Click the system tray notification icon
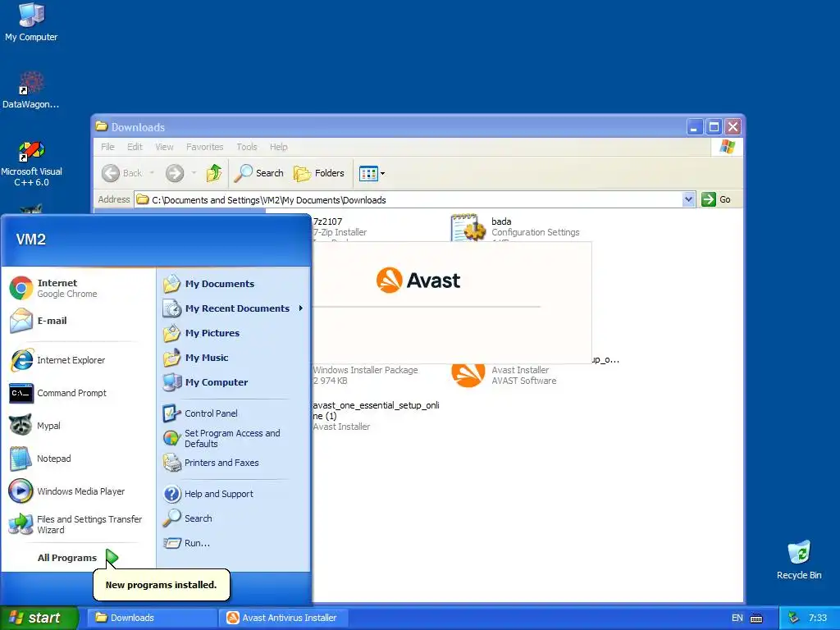Viewport: 840px width, 630px height. point(793,618)
